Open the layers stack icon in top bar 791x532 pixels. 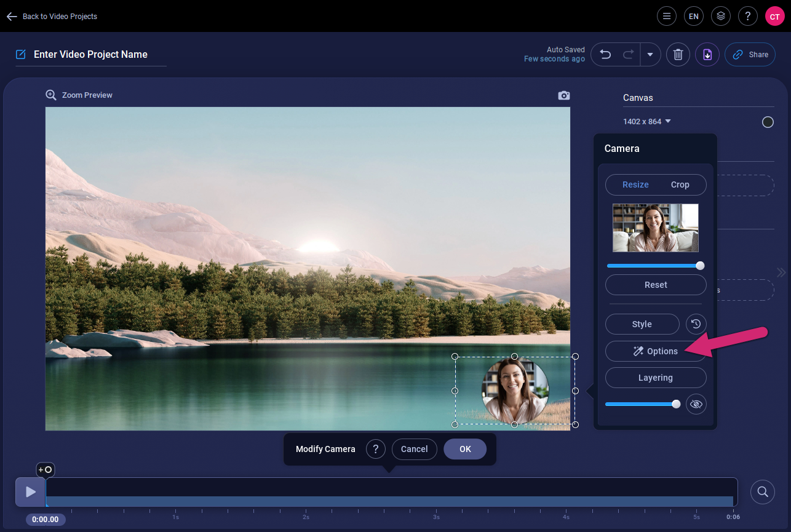coord(720,17)
